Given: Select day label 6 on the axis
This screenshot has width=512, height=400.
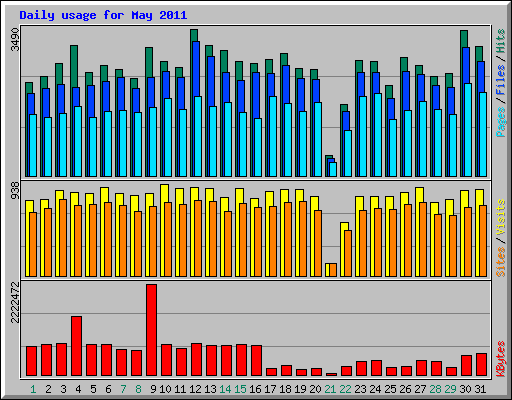Looking at the screenshot, I should point(108,389).
